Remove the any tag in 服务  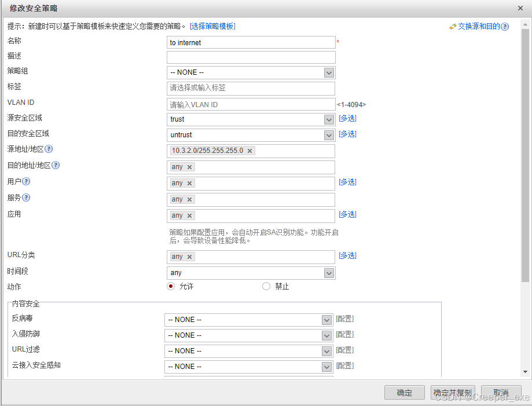(190, 200)
